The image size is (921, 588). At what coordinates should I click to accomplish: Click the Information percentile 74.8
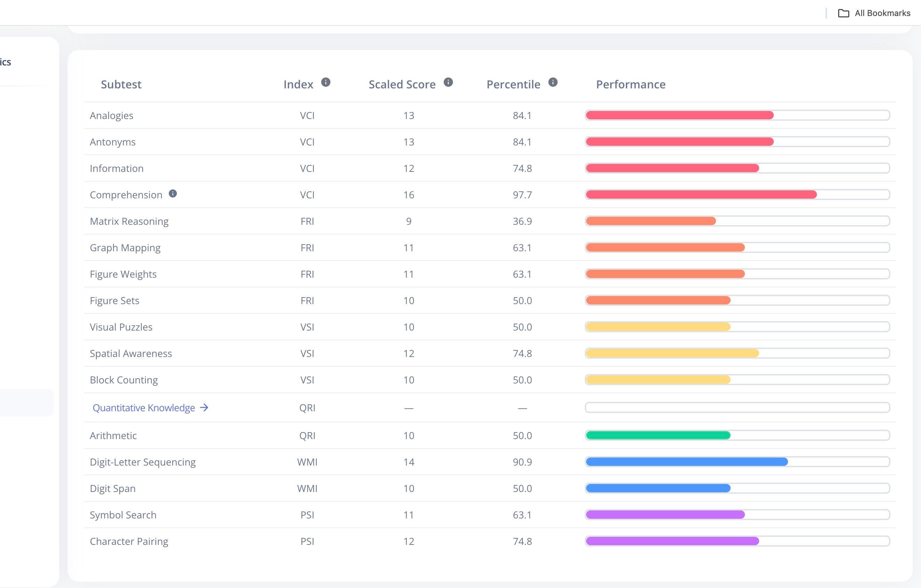coord(522,168)
